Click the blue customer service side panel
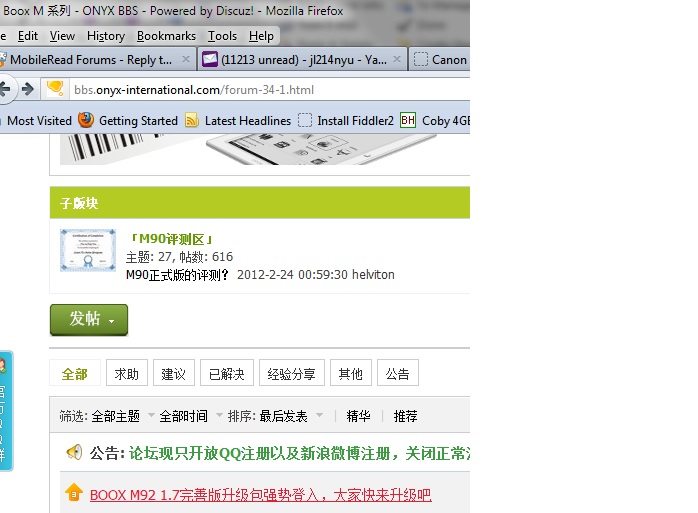Screen dimensions: 698x513 tap(6, 411)
